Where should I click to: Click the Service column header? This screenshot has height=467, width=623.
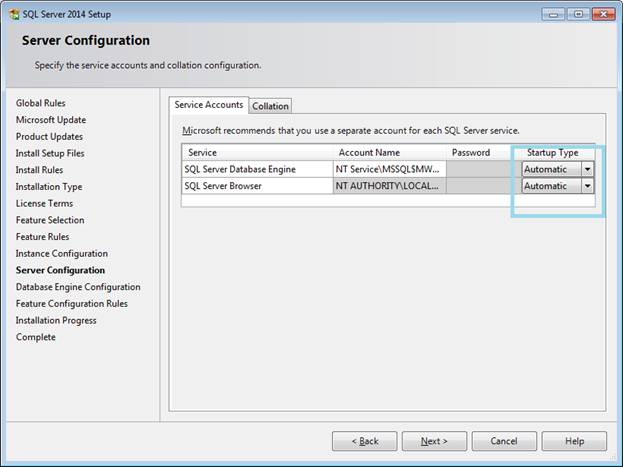tap(257, 153)
